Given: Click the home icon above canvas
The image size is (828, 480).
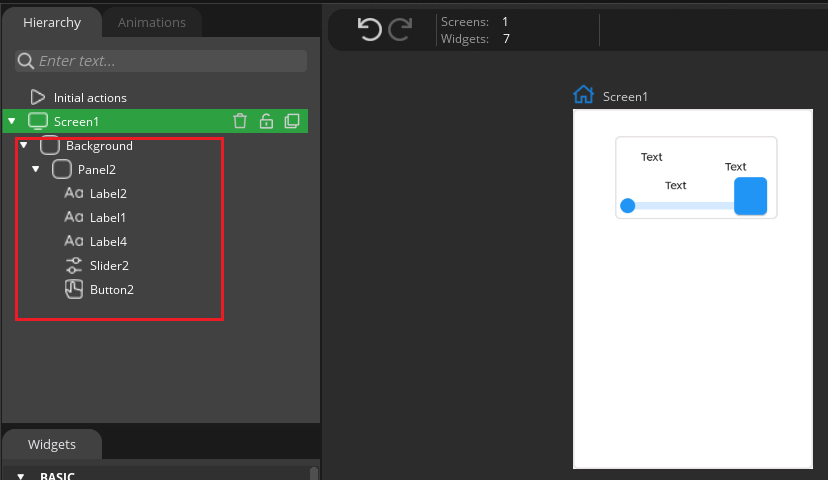Looking at the screenshot, I should (584, 95).
